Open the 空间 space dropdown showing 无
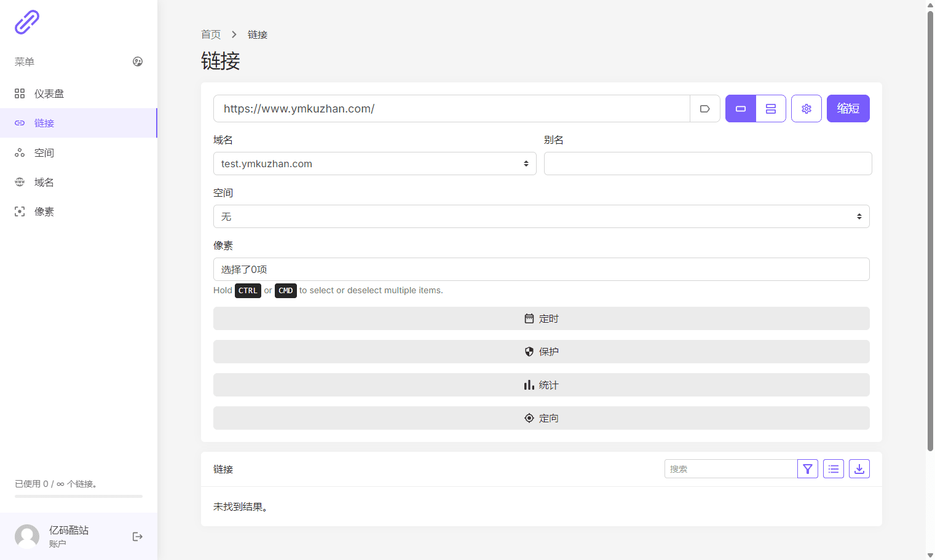Viewport: 935px width, 560px height. [542, 216]
